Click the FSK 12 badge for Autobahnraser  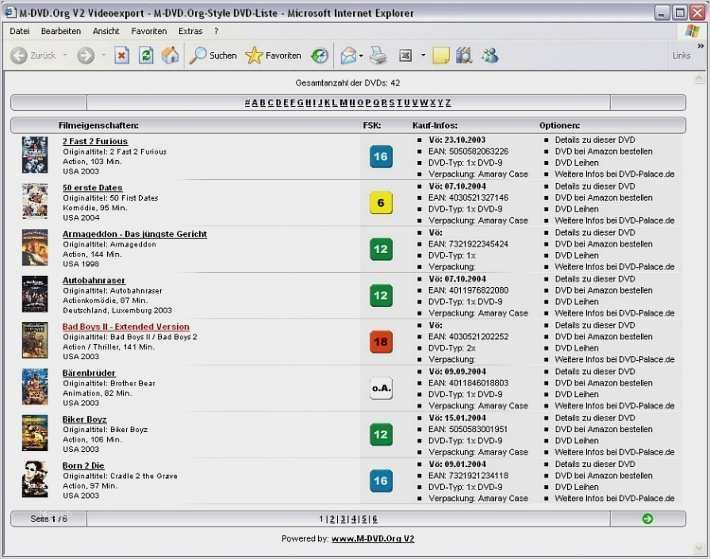click(x=381, y=296)
